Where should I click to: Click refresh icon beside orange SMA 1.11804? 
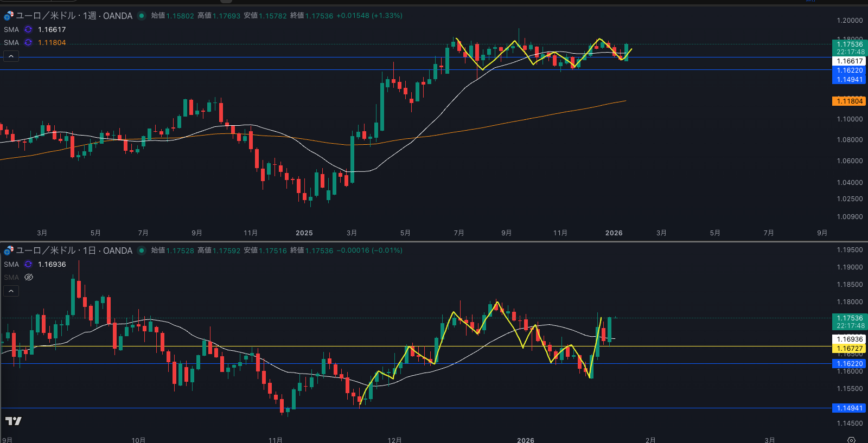[x=28, y=43]
